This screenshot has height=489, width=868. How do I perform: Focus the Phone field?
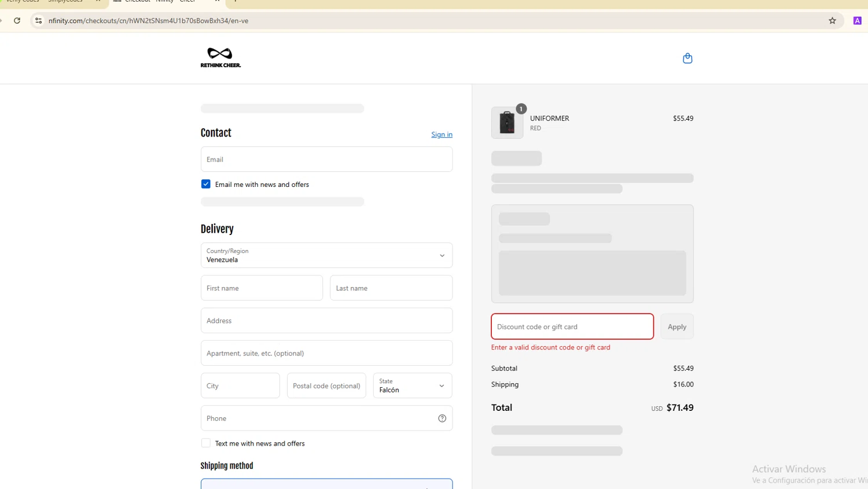coord(326,418)
